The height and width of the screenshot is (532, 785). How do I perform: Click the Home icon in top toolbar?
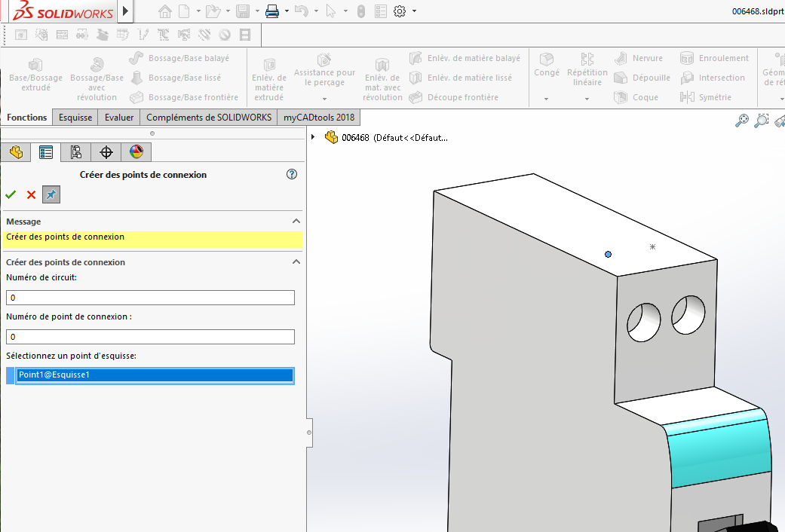[x=164, y=11]
